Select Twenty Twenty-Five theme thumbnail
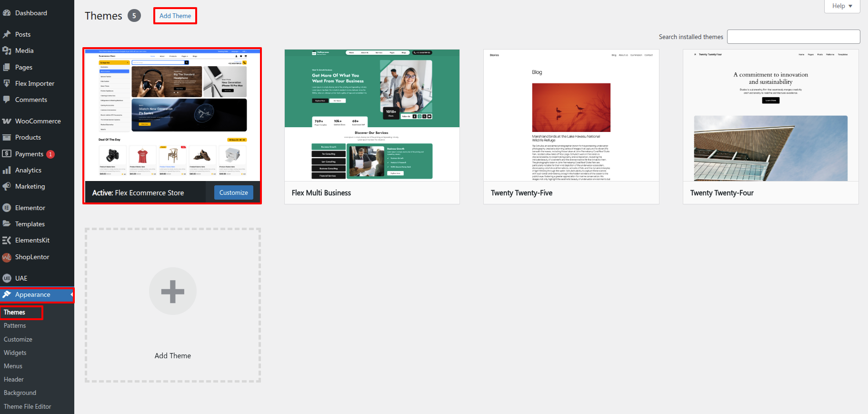Screen dimensions: 868x414 tap(571, 115)
